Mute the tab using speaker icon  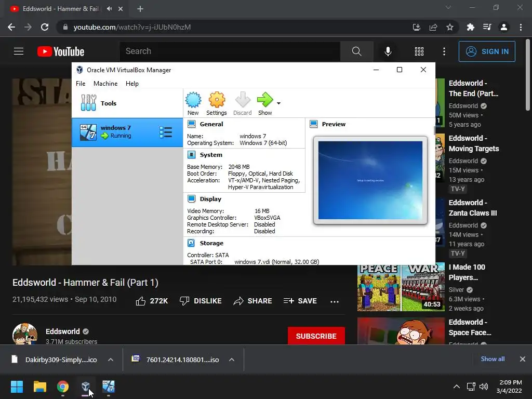click(109, 9)
